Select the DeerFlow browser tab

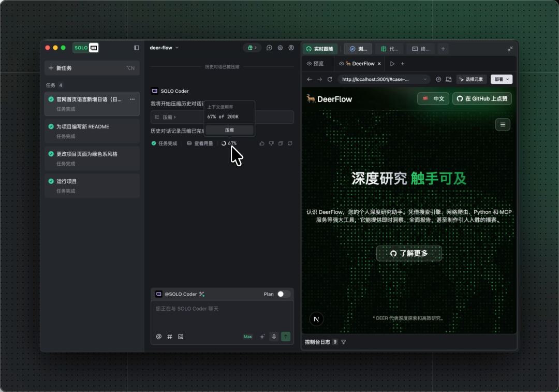click(x=360, y=64)
